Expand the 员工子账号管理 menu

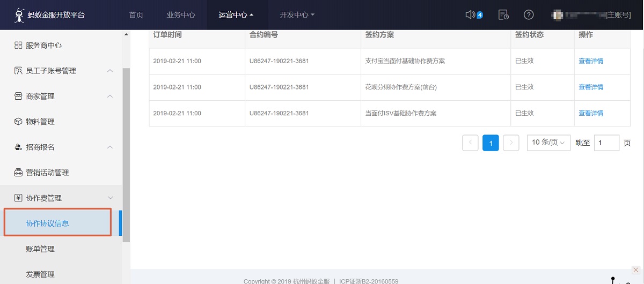click(110, 71)
